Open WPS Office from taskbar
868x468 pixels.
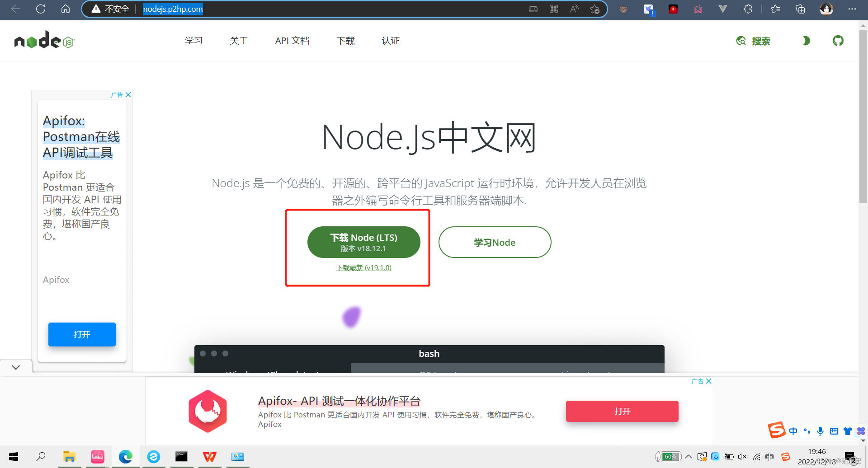click(209, 457)
